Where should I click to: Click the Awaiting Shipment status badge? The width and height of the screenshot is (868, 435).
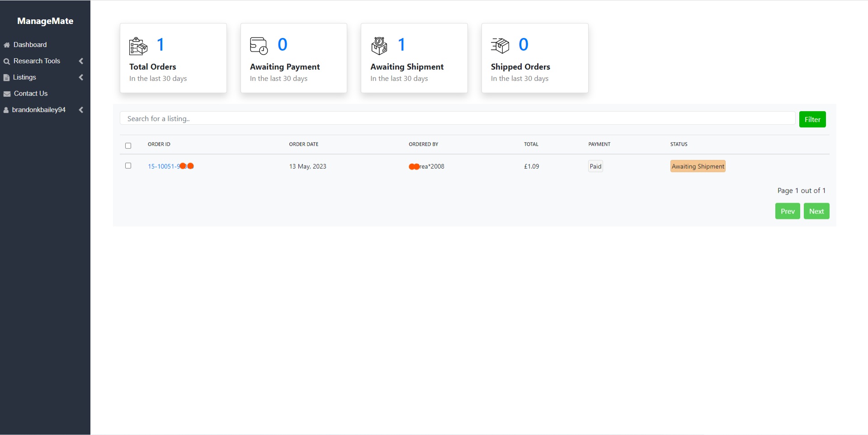(x=698, y=166)
